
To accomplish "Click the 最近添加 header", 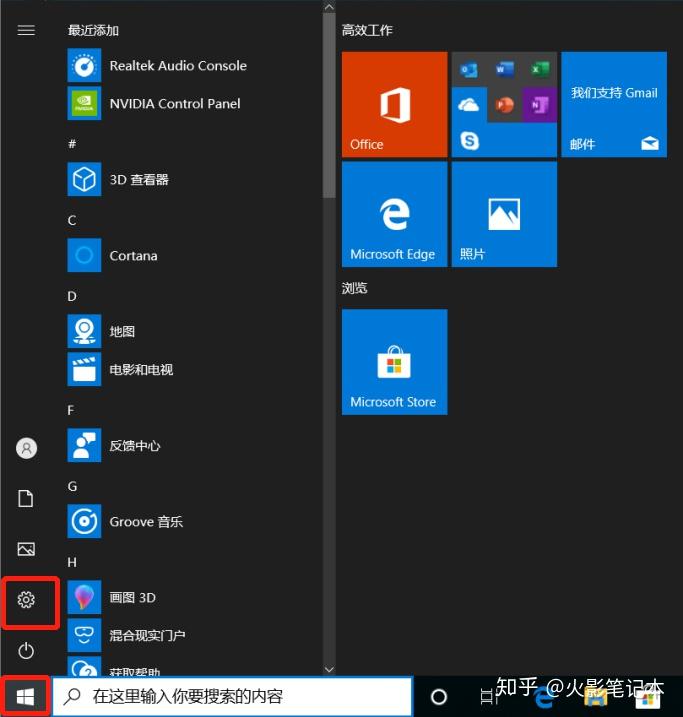I will (x=93, y=31).
